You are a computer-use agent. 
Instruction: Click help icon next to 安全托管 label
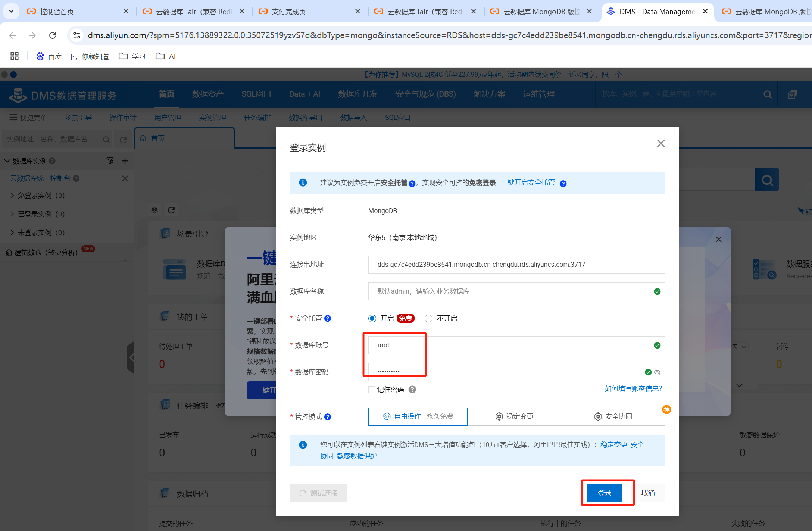coord(328,318)
